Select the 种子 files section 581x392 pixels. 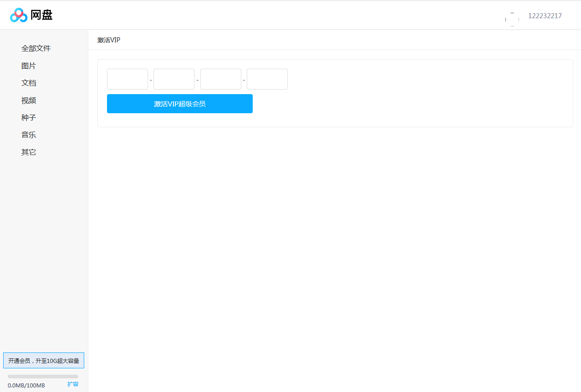point(28,117)
